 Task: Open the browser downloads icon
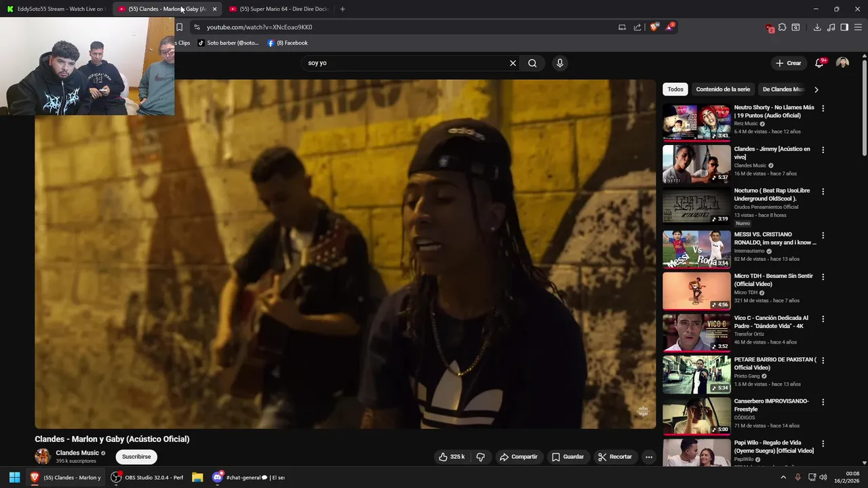pyautogui.click(x=817, y=27)
